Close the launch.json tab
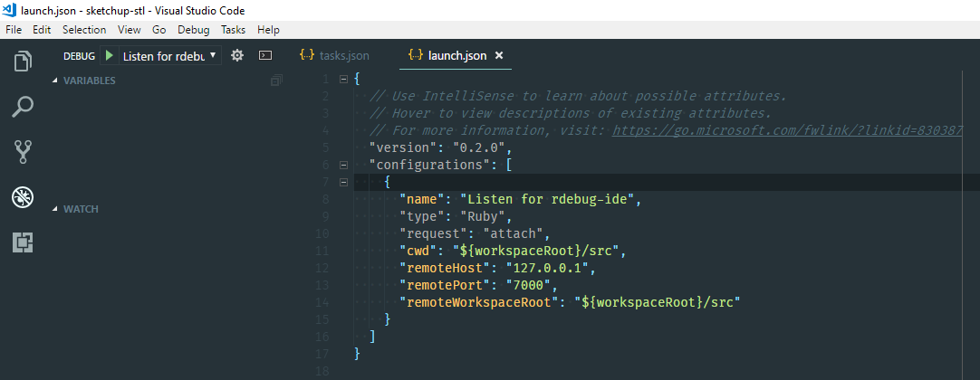980x380 pixels. 498,55
